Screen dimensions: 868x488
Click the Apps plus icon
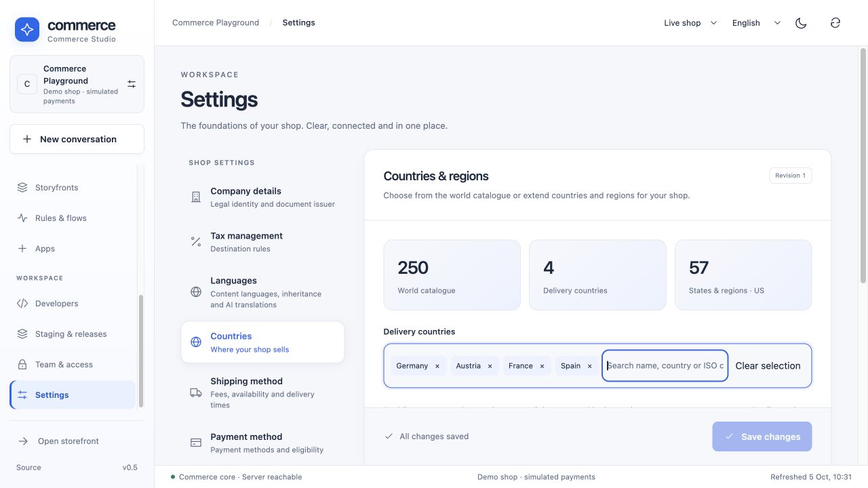(x=22, y=249)
